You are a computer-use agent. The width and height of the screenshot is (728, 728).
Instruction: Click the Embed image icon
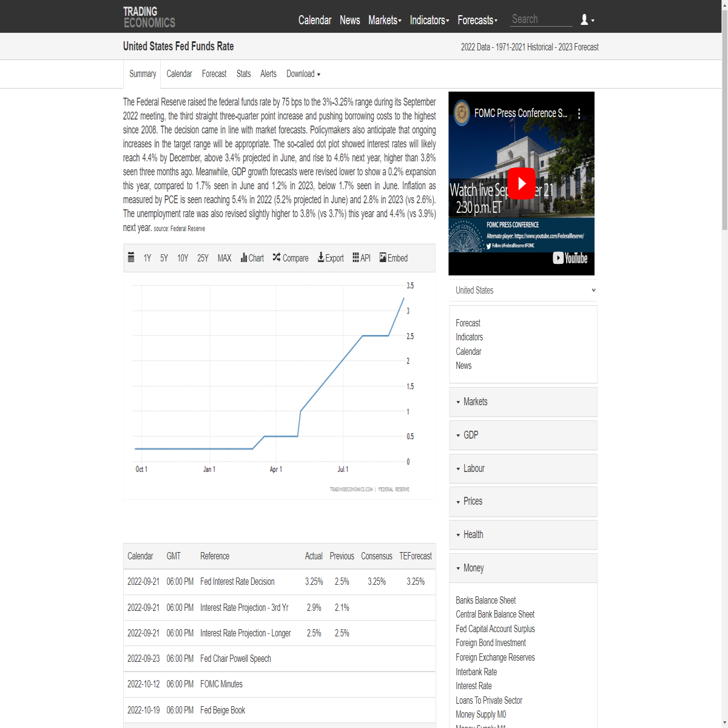click(383, 258)
